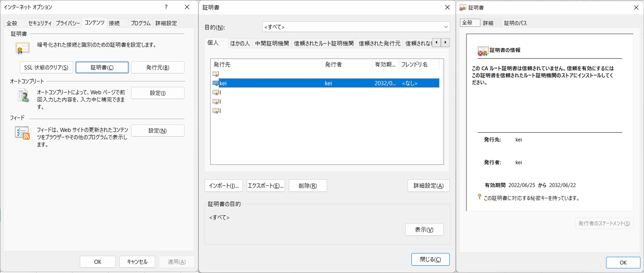Click the untrusted certificate information icon
The height and width of the screenshot is (273, 644).
482,51
